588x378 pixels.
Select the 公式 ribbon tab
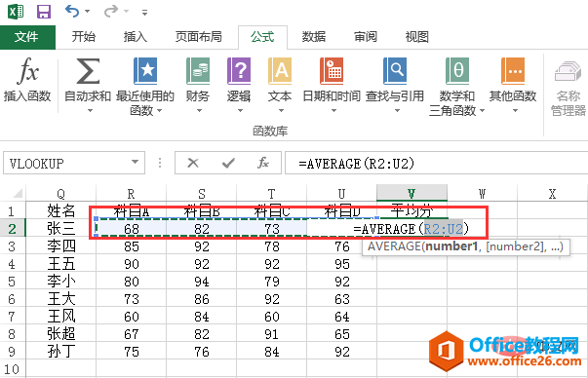[262, 37]
